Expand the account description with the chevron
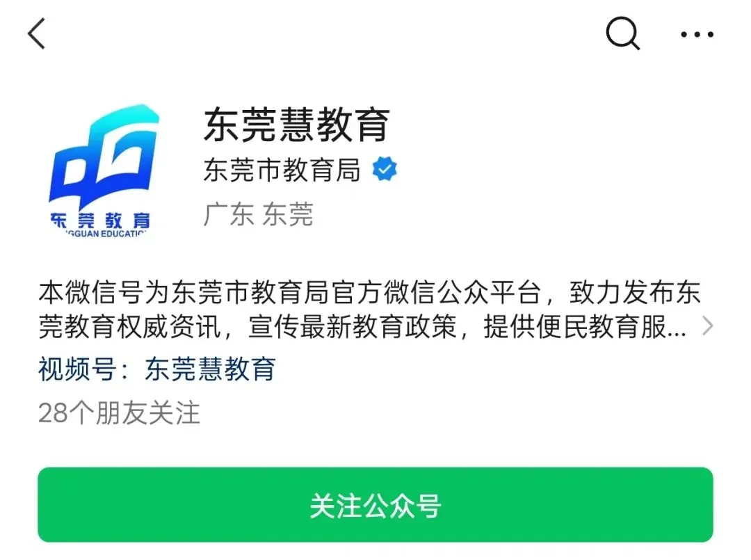The image size is (751, 560). click(x=707, y=326)
